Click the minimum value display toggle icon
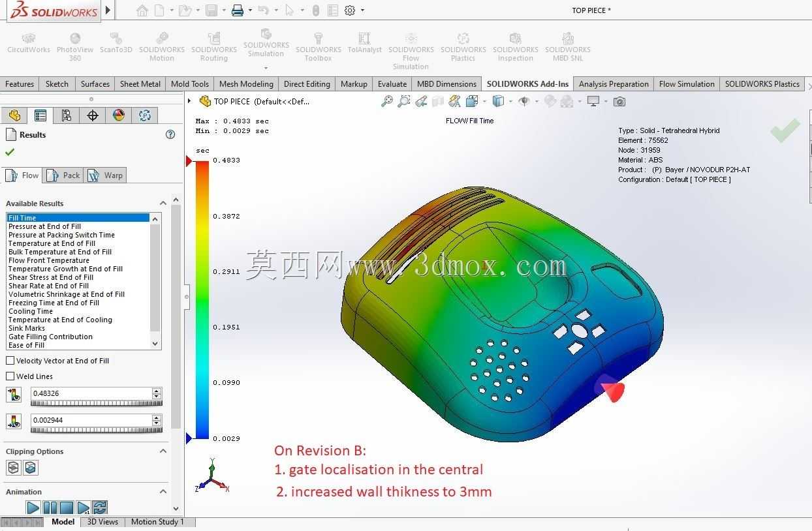Viewport: 812px width, 531px height. pyautogui.click(x=14, y=421)
